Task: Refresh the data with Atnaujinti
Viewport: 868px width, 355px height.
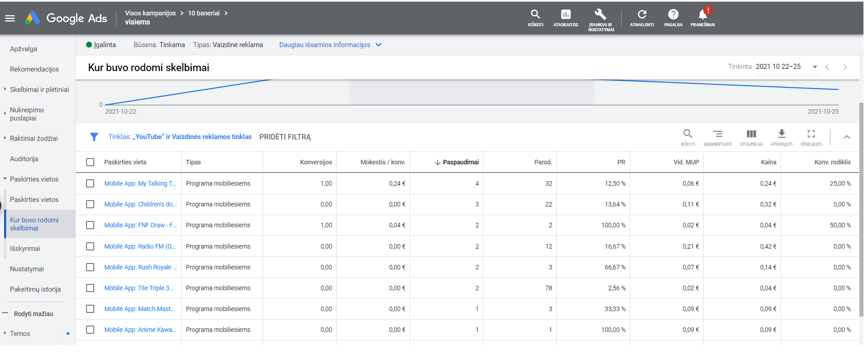Action: click(642, 18)
